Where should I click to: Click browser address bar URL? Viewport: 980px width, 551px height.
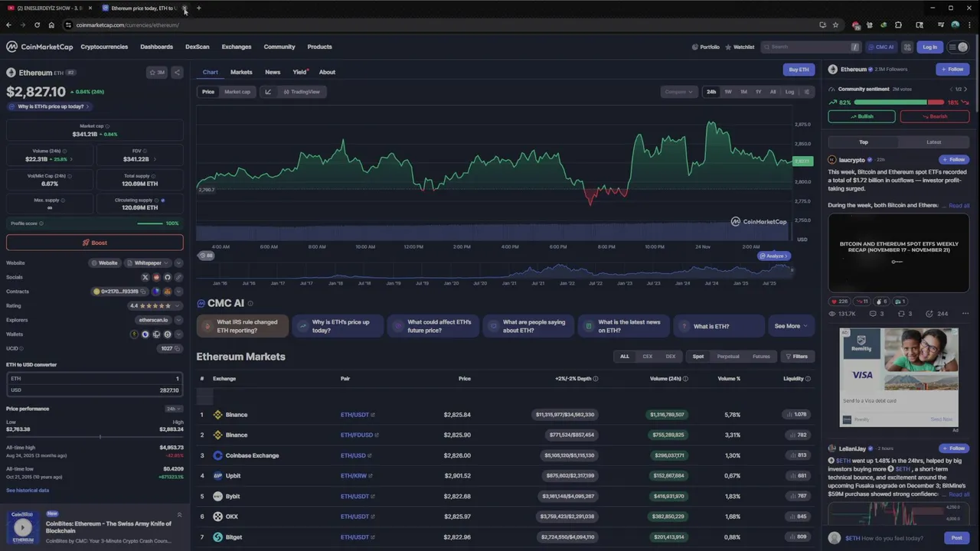pos(127,24)
